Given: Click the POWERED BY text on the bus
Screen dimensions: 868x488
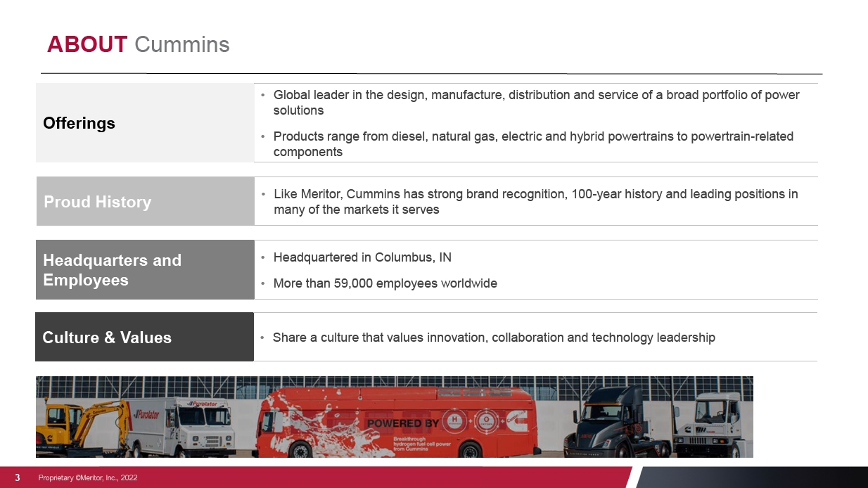Looking at the screenshot, I should pyautogui.click(x=404, y=423).
